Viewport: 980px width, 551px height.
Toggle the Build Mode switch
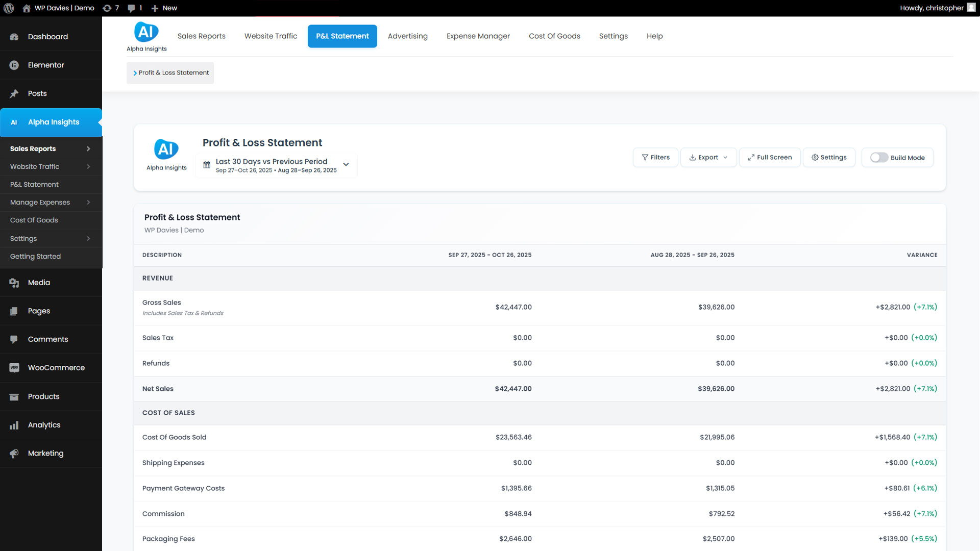pos(879,158)
